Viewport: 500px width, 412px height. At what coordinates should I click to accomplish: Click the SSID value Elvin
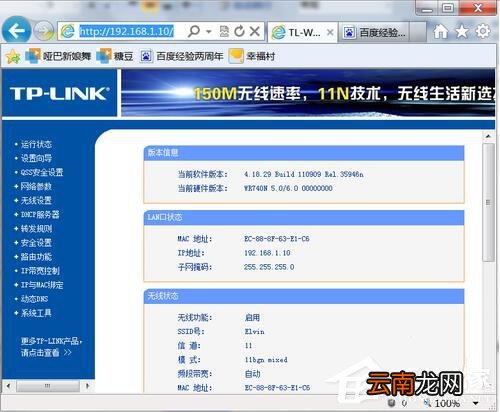(254, 332)
